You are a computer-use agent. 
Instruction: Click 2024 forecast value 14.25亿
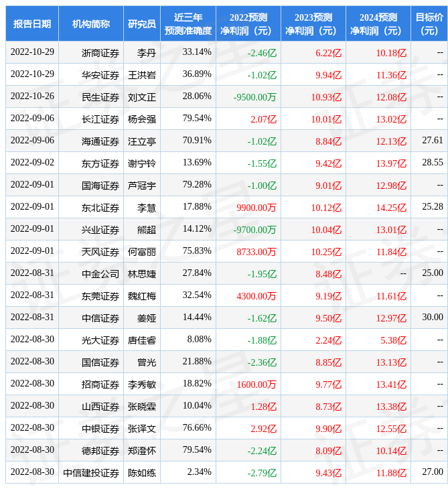tap(392, 208)
